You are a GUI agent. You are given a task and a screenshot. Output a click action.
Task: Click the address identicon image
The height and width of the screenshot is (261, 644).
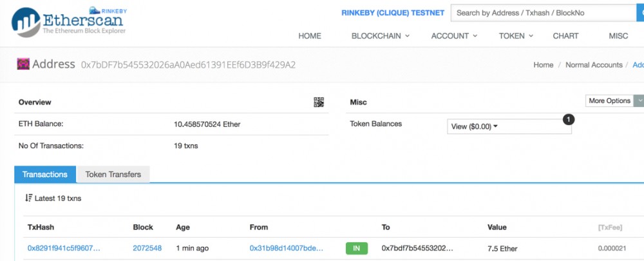[x=23, y=64]
